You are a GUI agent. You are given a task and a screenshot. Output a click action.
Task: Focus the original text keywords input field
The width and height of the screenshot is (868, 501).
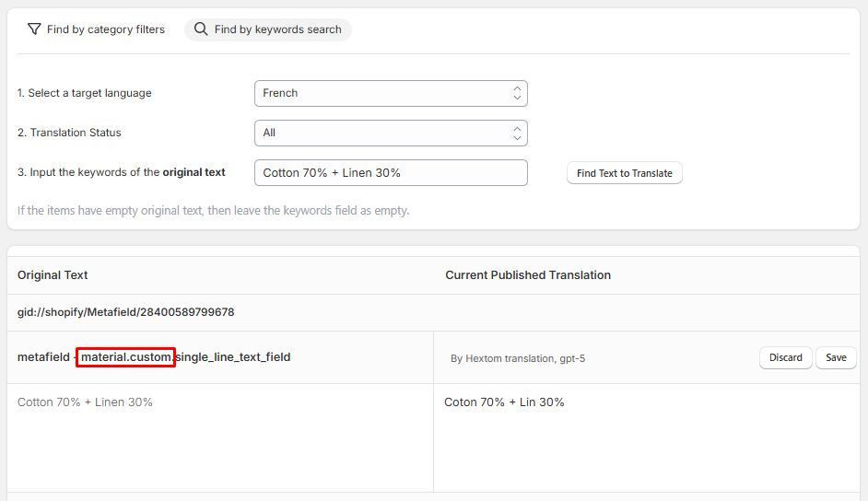[x=390, y=173]
